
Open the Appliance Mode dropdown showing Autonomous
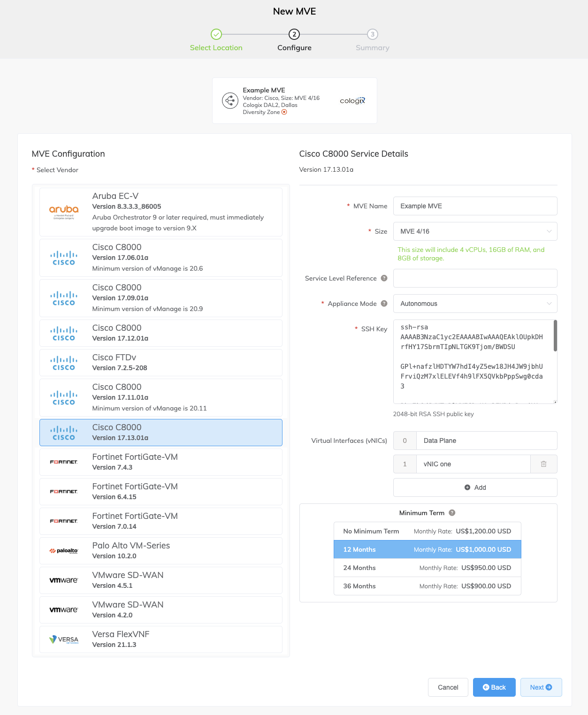point(475,304)
